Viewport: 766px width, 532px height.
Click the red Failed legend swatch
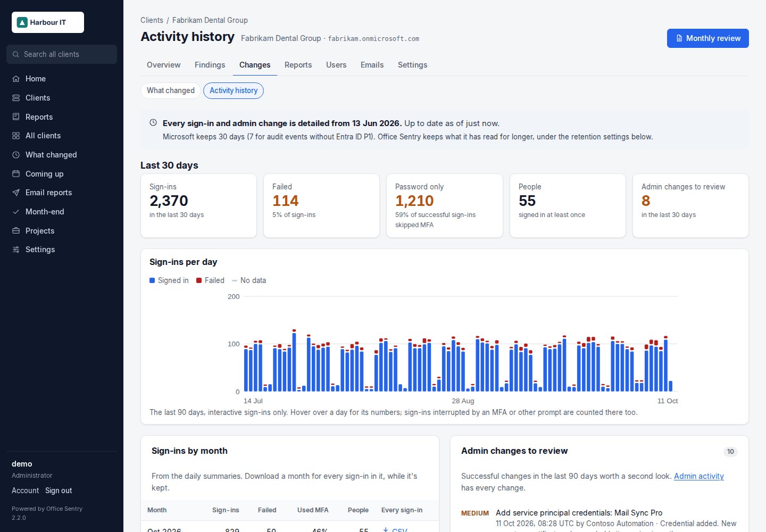(199, 280)
